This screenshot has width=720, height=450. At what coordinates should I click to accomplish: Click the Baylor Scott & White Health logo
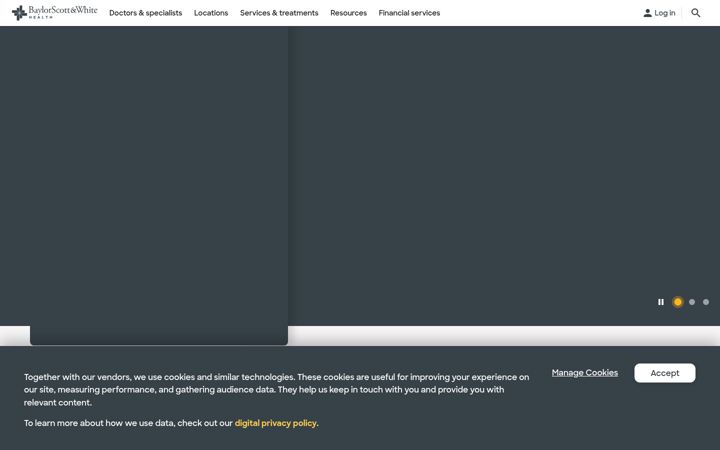click(55, 12)
